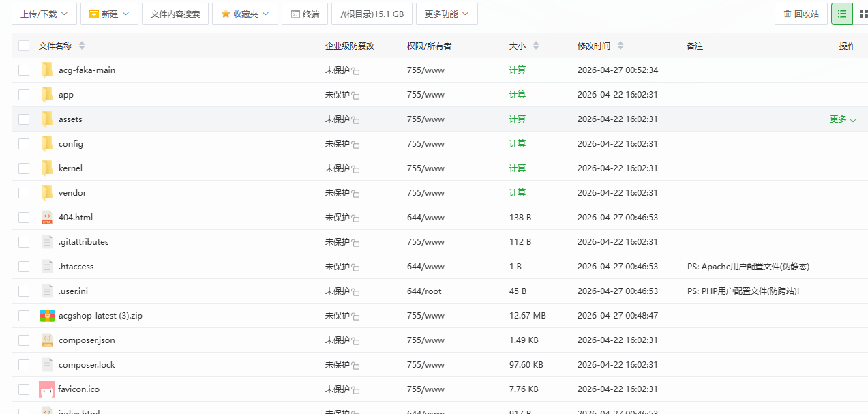The height and width of the screenshot is (414, 868).
Task: Switch to grid view layout icon
Action: tap(862, 14)
